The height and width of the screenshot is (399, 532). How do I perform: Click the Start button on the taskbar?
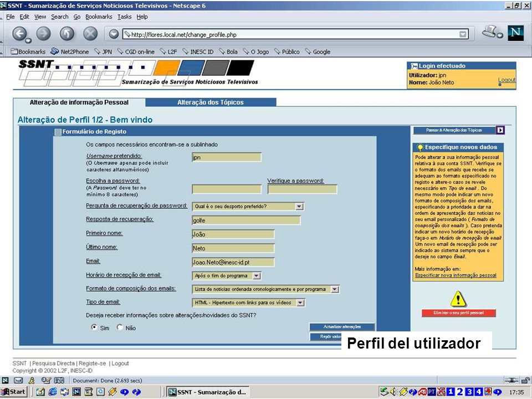tap(13, 392)
